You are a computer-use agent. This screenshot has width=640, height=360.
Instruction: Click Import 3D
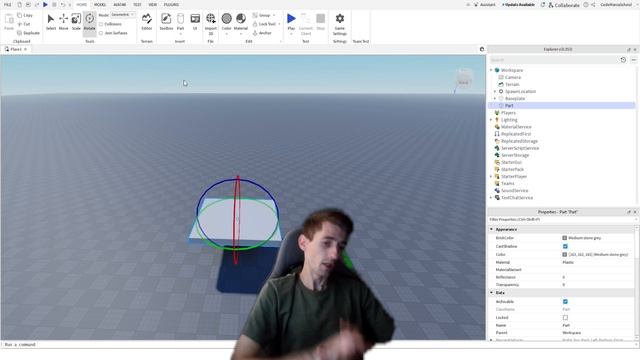(211, 24)
